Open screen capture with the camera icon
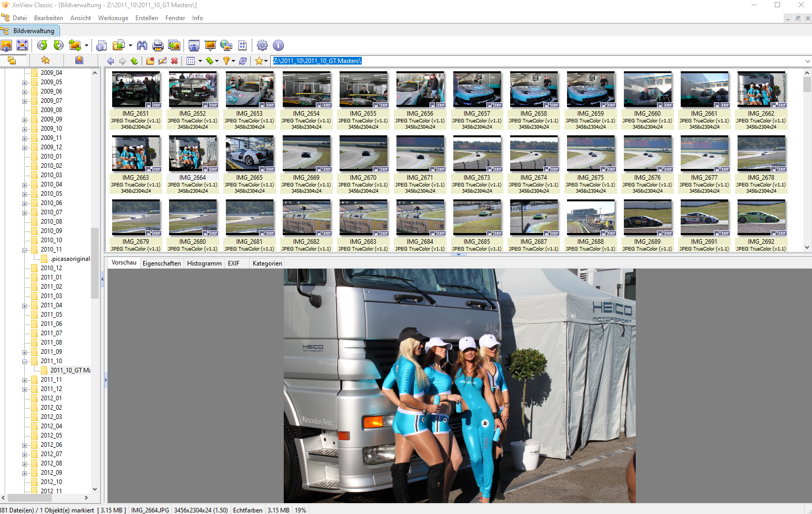The height and width of the screenshot is (514, 812). 194,45
